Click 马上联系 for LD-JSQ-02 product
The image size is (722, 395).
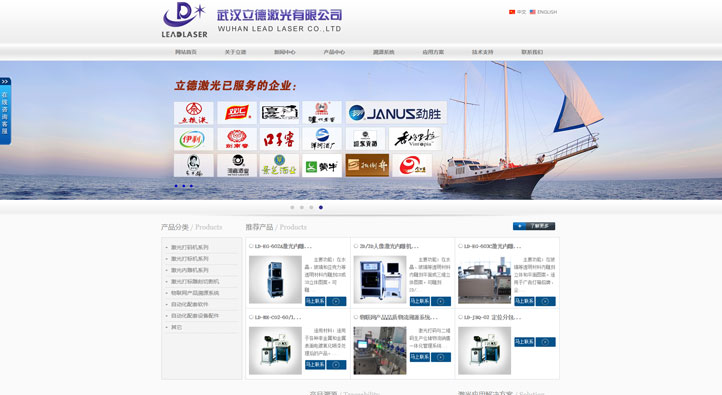click(524, 342)
